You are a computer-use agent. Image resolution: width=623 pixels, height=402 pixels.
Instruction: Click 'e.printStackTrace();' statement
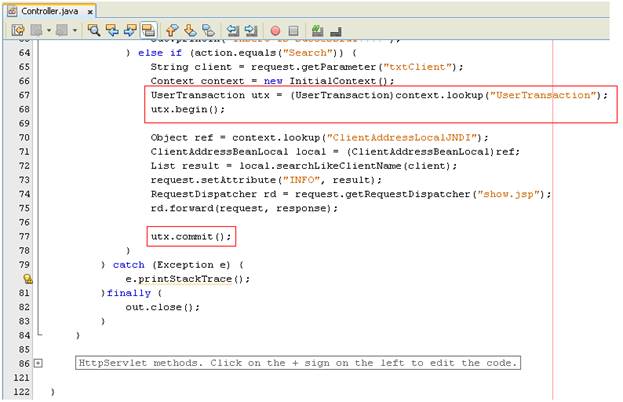point(188,279)
